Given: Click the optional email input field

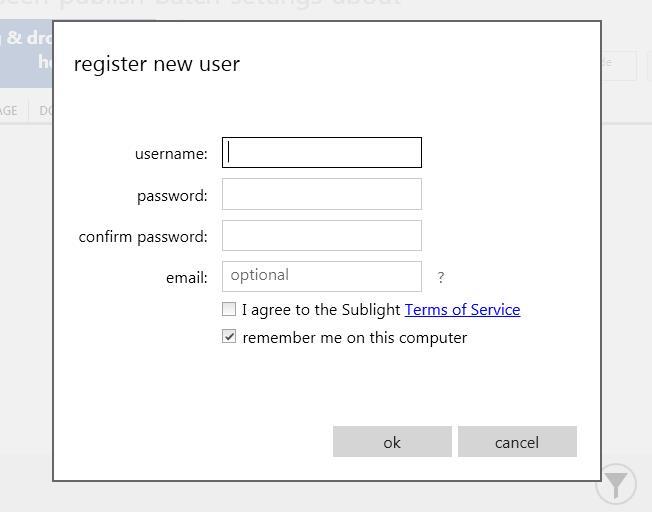Looking at the screenshot, I should click(x=322, y=277).
